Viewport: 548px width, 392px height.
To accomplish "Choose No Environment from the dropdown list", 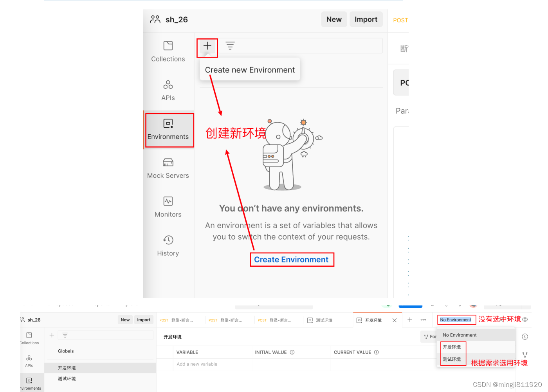I will (476, 335).
